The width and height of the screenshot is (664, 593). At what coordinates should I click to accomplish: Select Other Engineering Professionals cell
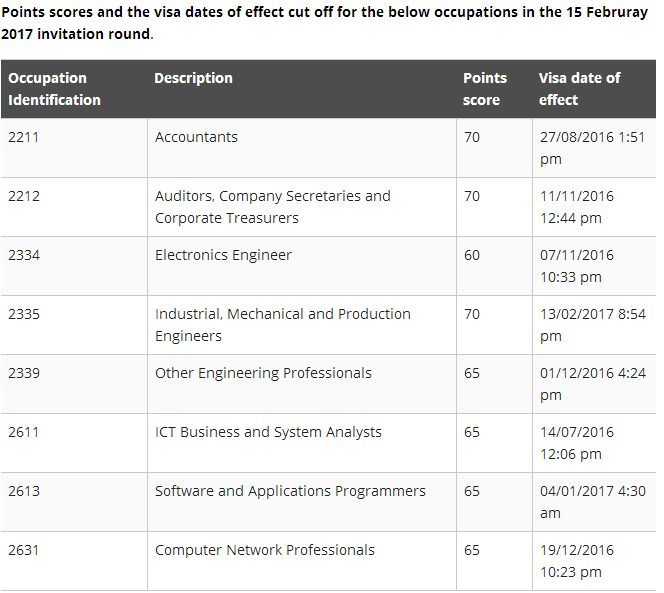(263, 373)
